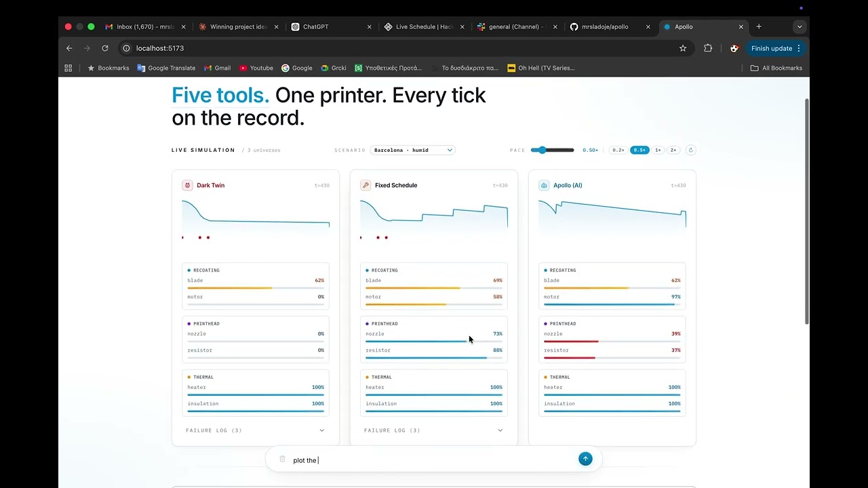Expand the Dark Twin failure log
Screen dimensions: 868x488
255,430
